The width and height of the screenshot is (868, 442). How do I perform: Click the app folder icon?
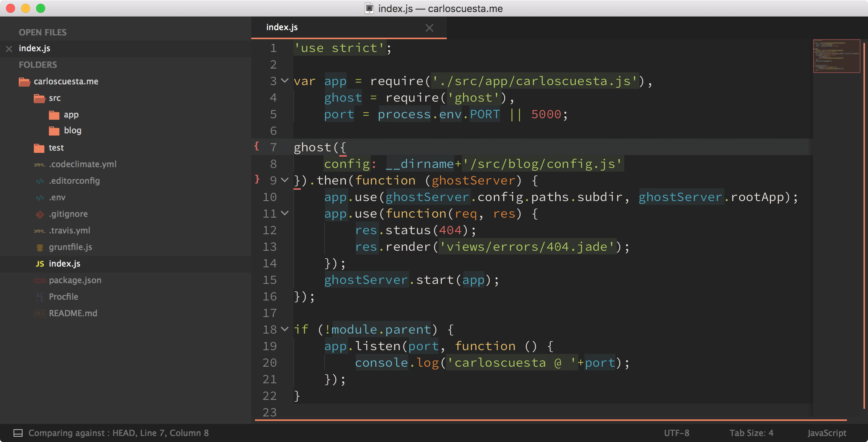coord(54,115)
